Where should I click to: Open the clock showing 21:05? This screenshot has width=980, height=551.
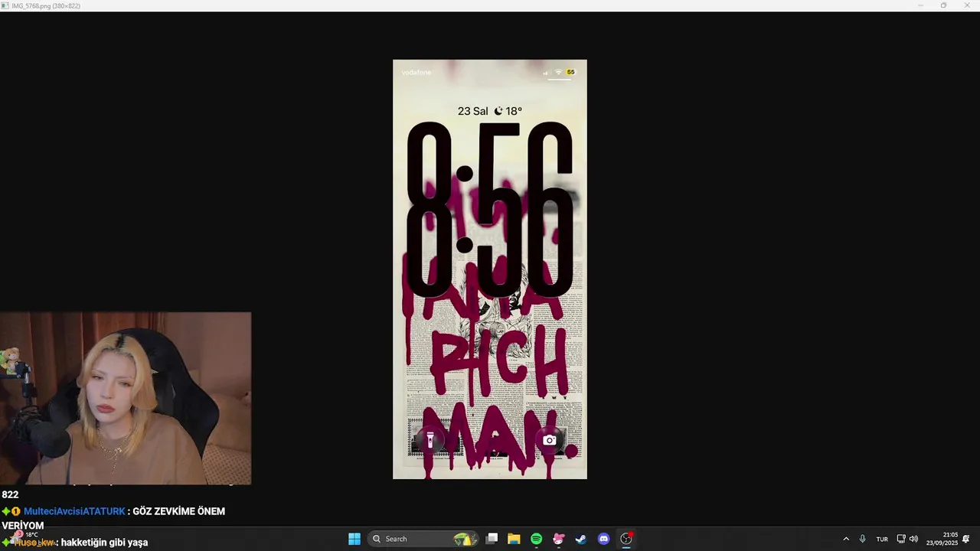(942, 539)
